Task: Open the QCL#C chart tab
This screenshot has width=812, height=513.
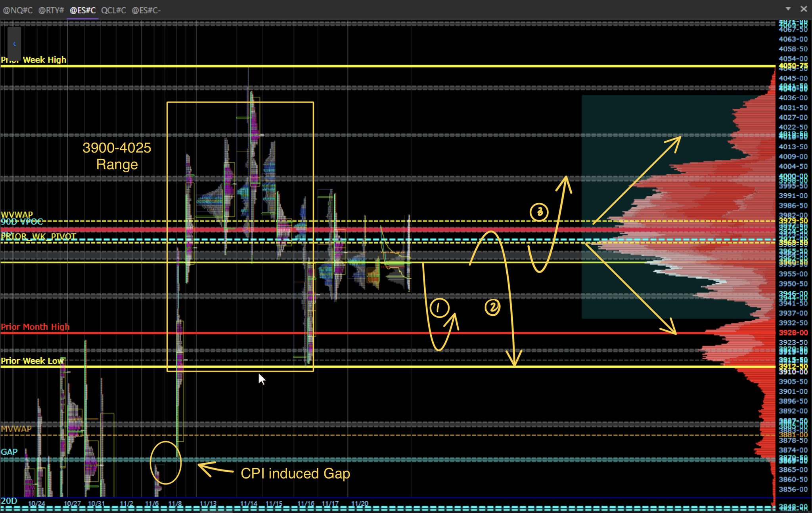Action: point(113,10)
